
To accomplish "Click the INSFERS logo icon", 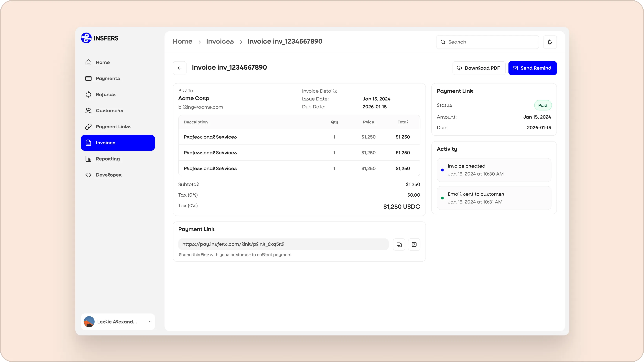I will 86,38.
